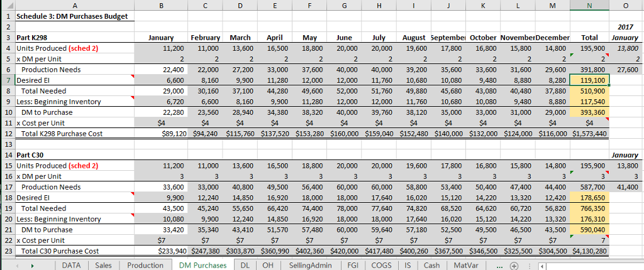
Task: Select the 587,700 production needs total
Action: pyautogui.click(x=589, y=187)
